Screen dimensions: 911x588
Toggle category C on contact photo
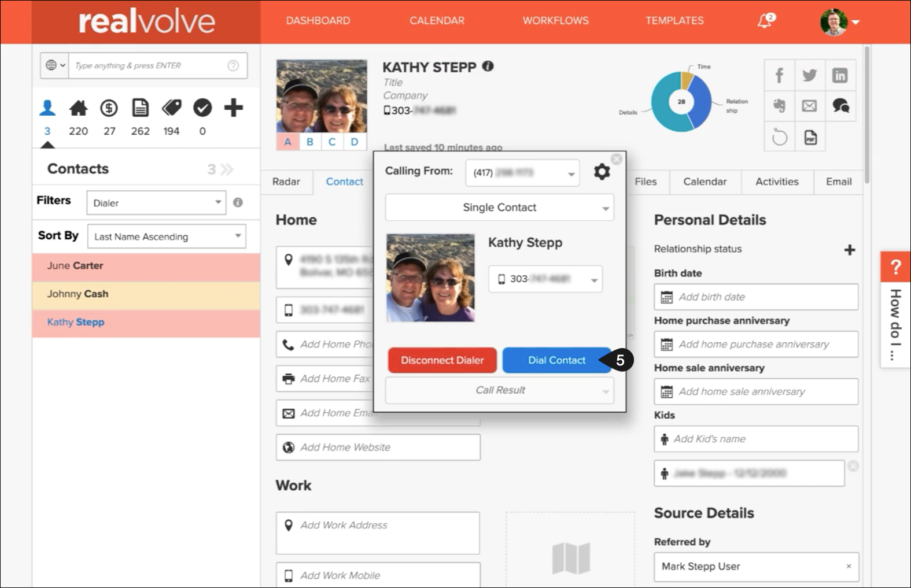332,142
